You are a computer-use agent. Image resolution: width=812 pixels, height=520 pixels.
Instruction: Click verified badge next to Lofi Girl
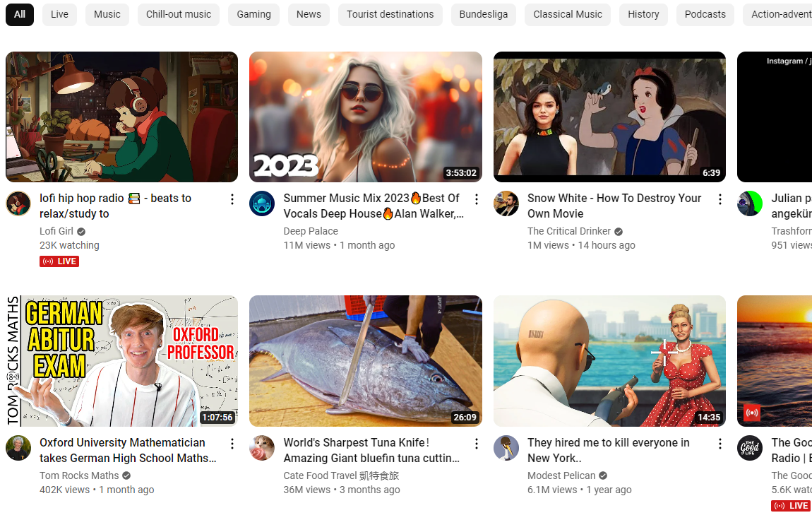(81, 232)
